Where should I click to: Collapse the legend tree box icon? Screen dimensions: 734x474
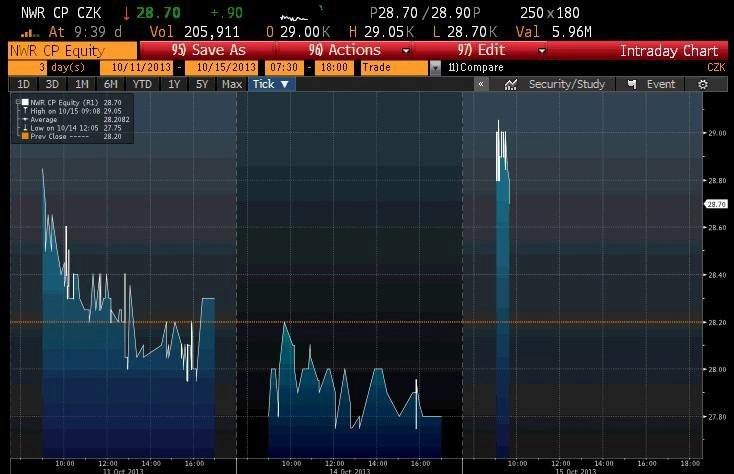18,101
